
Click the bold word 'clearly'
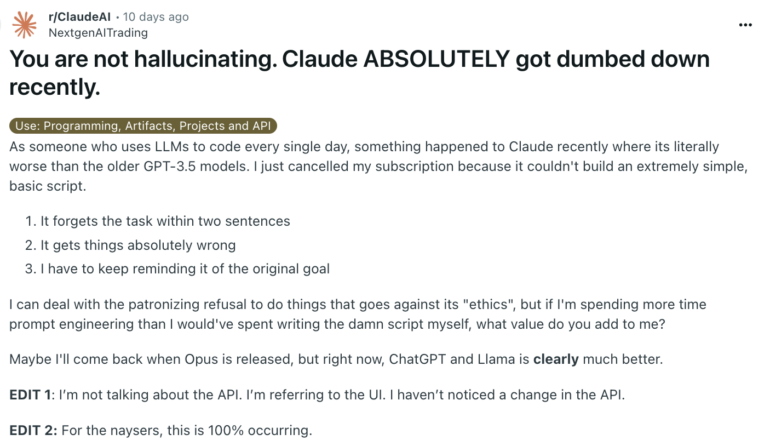pyautogui.click(x=554, y=357)
